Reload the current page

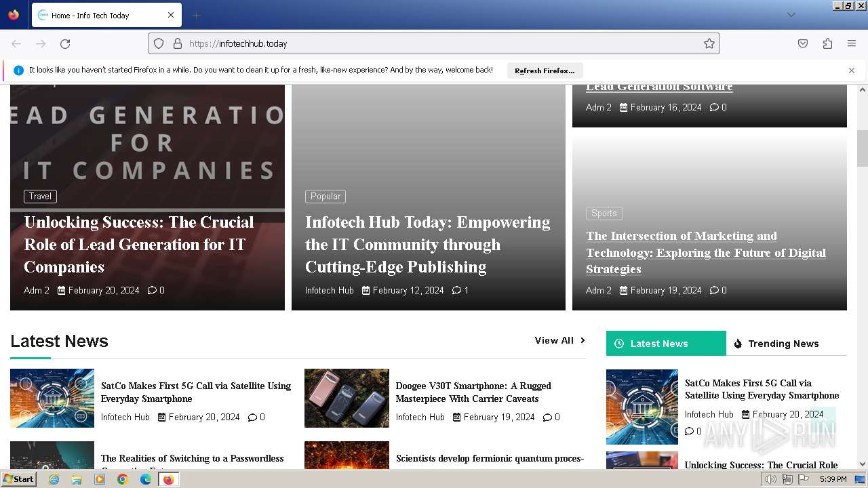click(65, 43)
